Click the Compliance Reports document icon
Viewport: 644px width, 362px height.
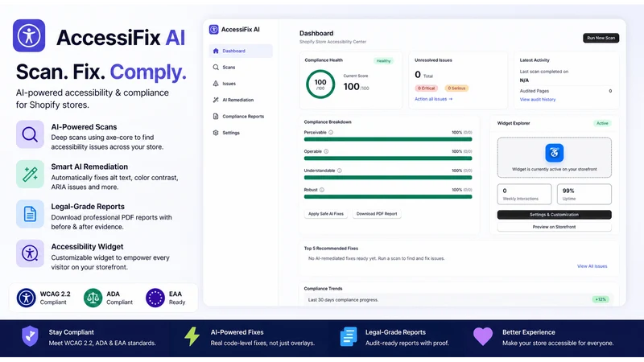pyautogui.click(x=216, y=117)
